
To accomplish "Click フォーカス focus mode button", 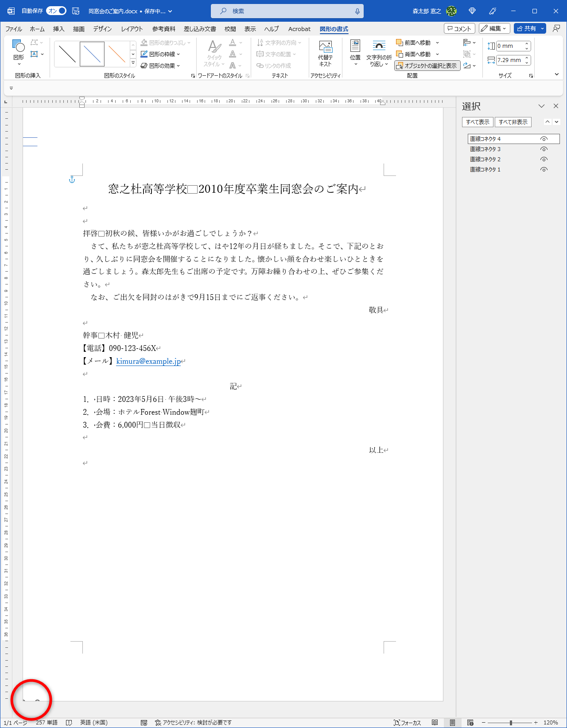I will tap(407, 723).
